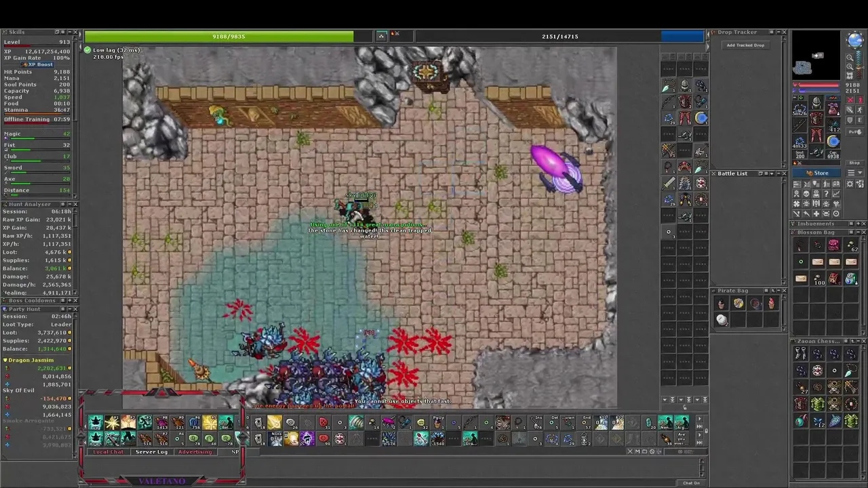The width and height of the screenshot is (868, 488).
Task: Open the Store button
Action: (x=816, y=173)
